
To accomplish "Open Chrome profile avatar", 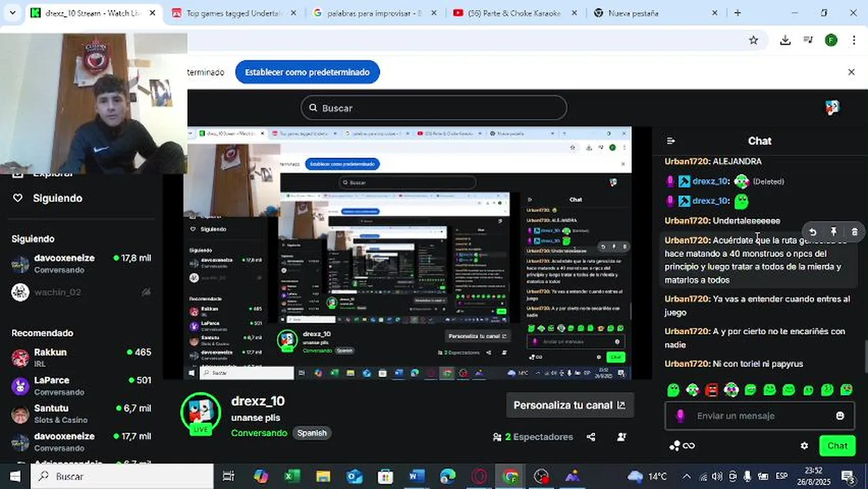I will coord(831,41).
